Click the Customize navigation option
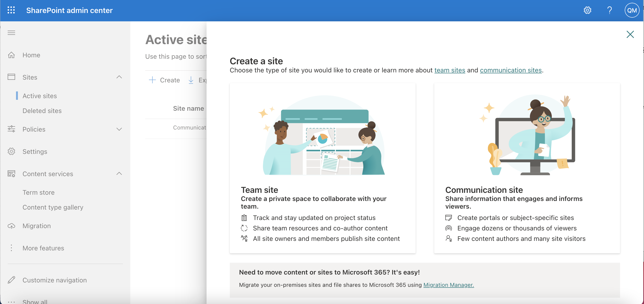This screenshot has width=644, height=304. click(55, 280)
